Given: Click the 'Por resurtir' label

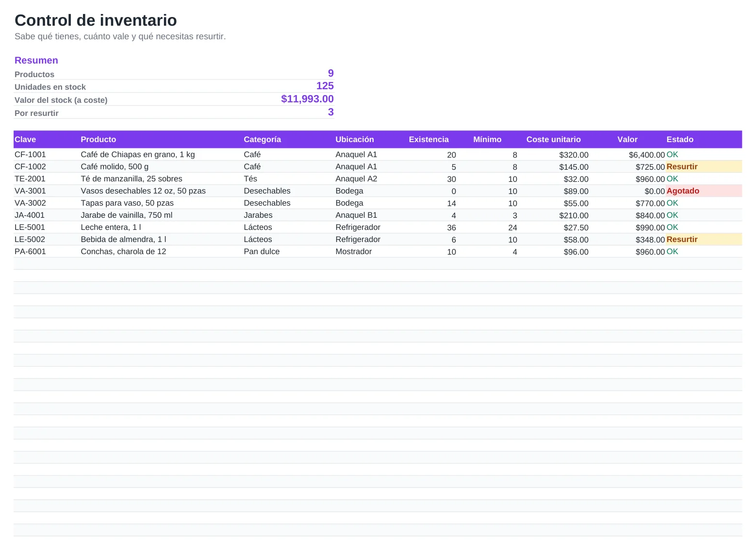Looking at the screenshot, I should 36,113.
